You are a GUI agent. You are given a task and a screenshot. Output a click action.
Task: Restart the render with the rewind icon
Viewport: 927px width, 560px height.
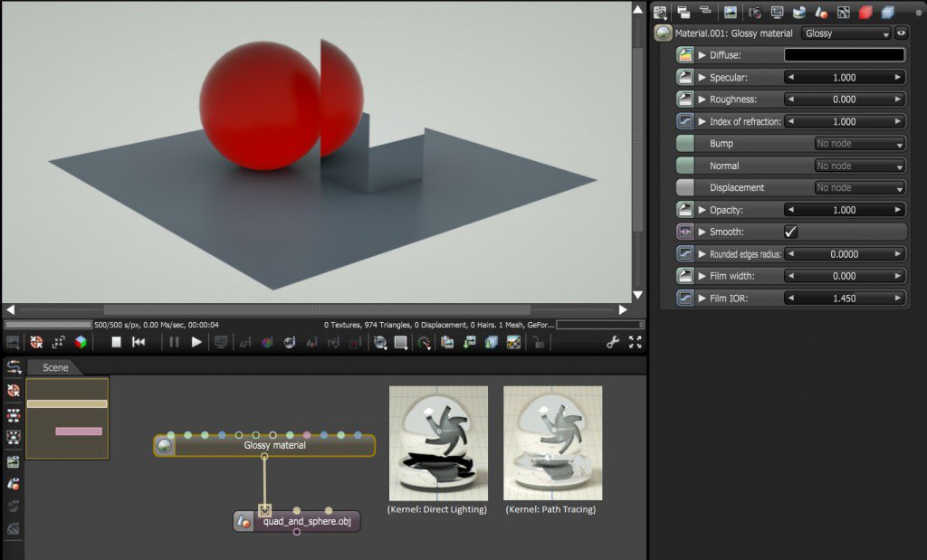pyautogui.click(x=139, y=342)
